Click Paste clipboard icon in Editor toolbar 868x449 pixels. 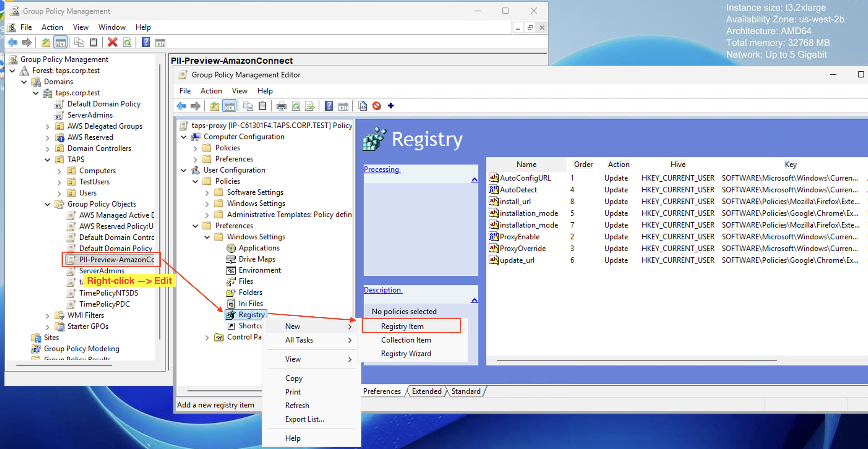[262, 106]
